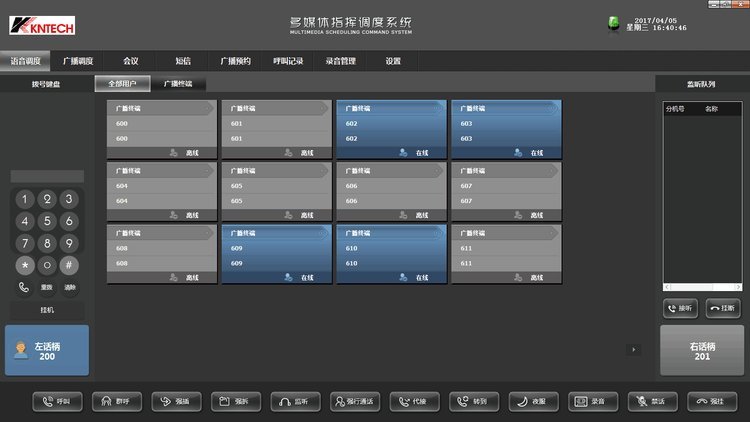This screenshot has width=750, height=422.
Task: Start a group call with 群呼
Action: pyautogui.click(x=117, y=401)
